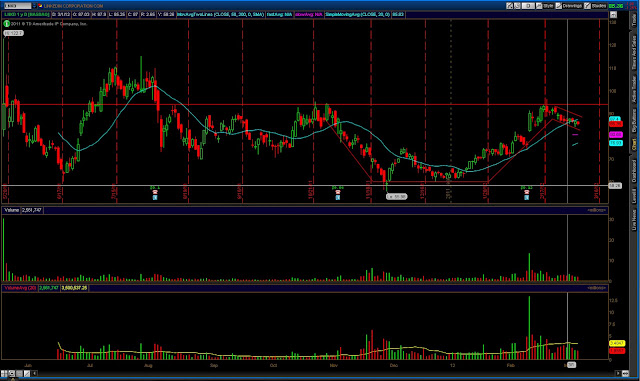Click the chart settings icon below Studies

pos(613,15)
